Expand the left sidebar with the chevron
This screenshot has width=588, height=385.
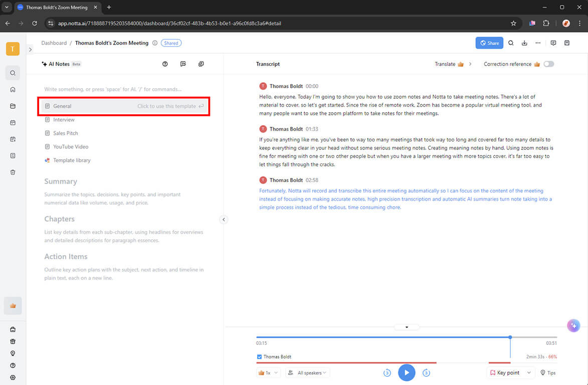pyautogui.click(x=31, y=50)
